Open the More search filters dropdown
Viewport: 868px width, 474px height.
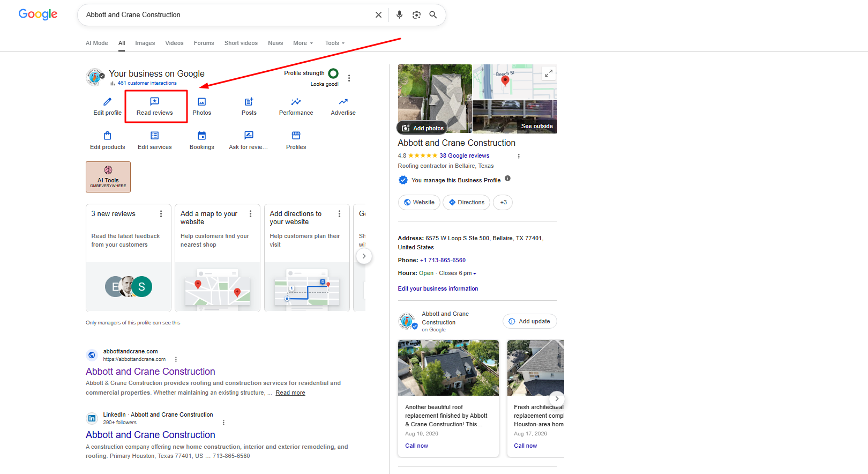click(x=303, y=43)
